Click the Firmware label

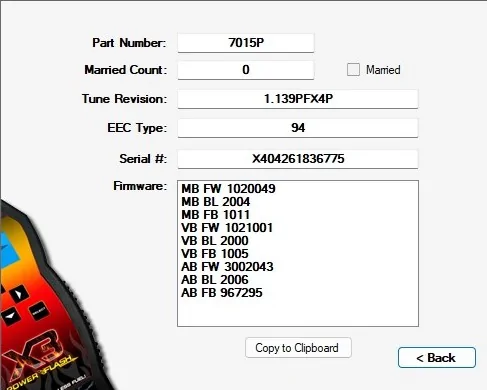140,186
